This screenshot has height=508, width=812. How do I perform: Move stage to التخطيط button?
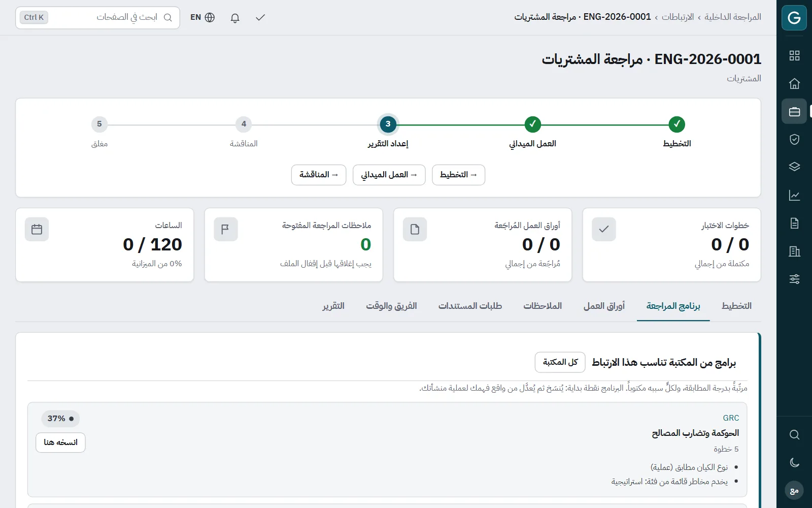[459, 175]
